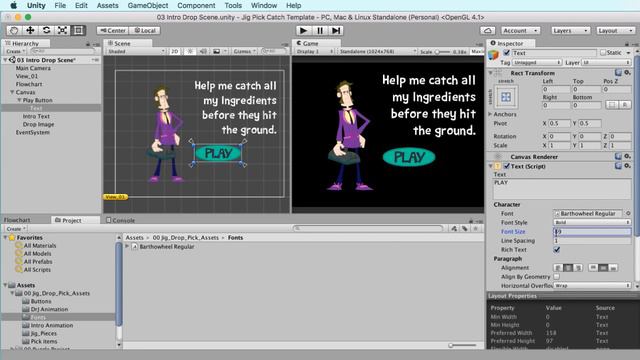Open the Layout dropdown

tap(616, 31)
